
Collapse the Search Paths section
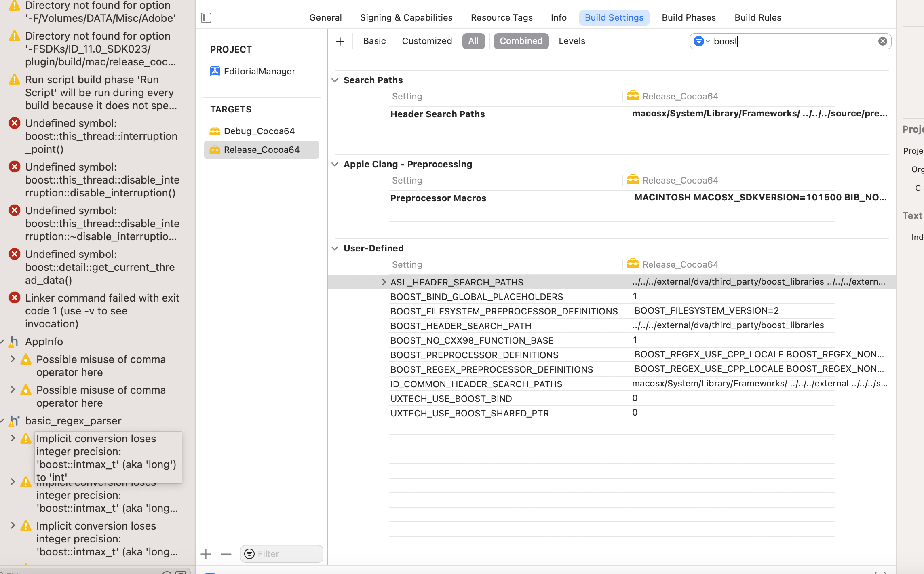[x=335, y=80]
